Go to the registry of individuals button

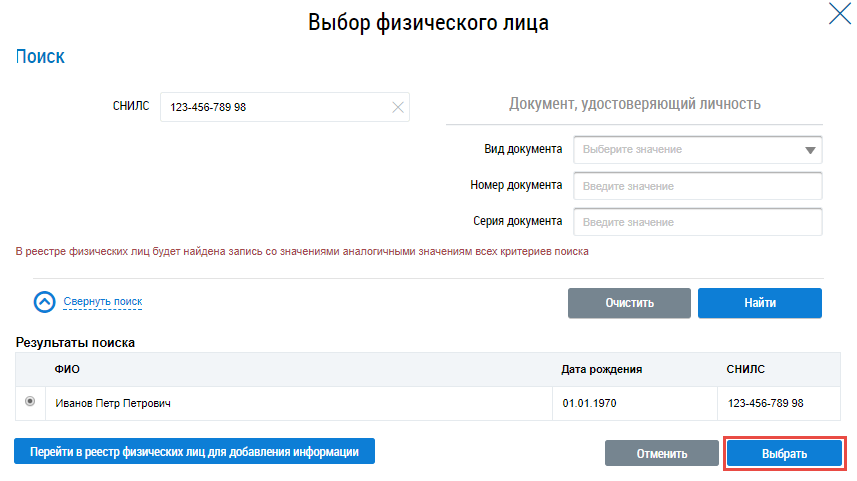194,451
